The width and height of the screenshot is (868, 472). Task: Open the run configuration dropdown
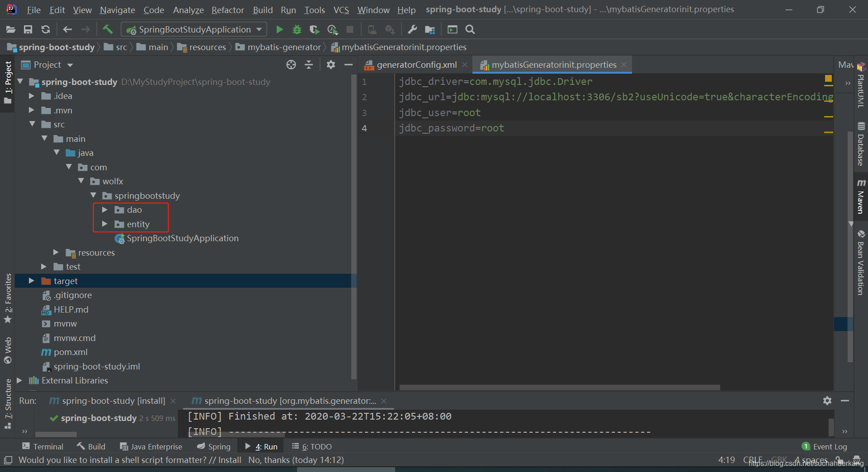click(x=194, y=30)
